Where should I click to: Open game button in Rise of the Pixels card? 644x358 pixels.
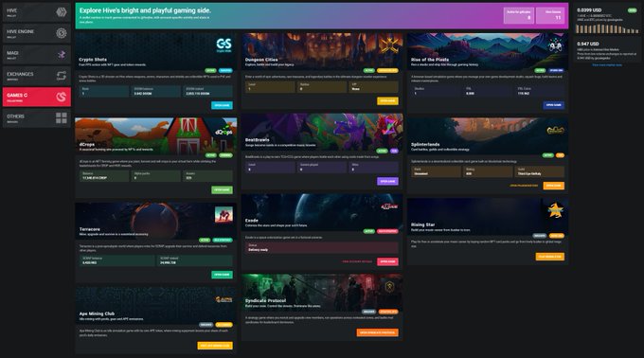(554, 105)
